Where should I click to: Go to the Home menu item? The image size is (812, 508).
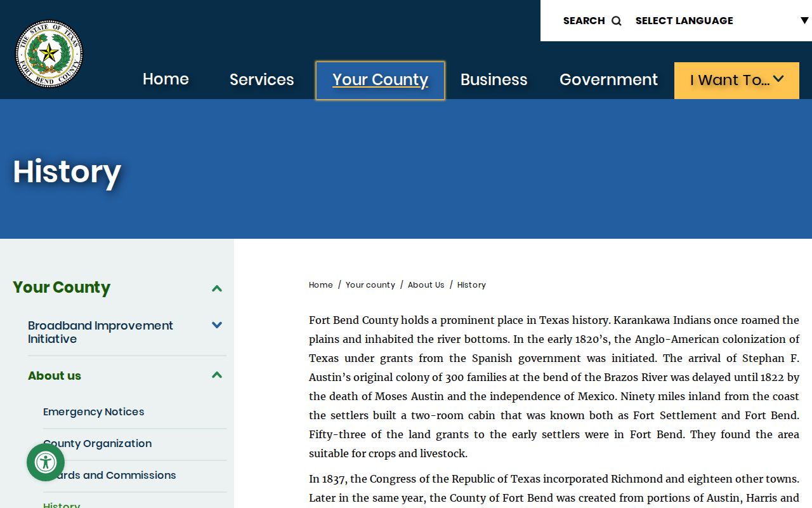pyautogui.click(x=166, y=79)
